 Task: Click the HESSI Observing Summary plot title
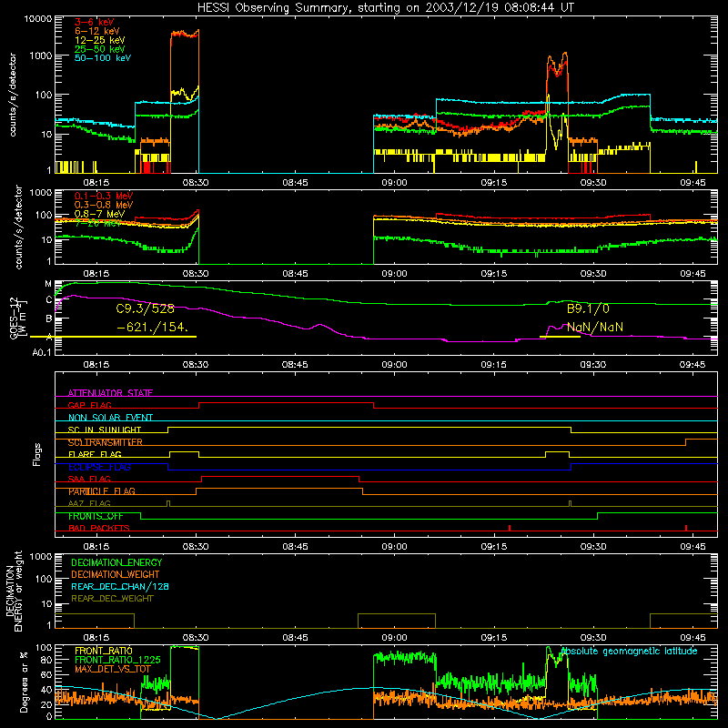tap(386, 8)
